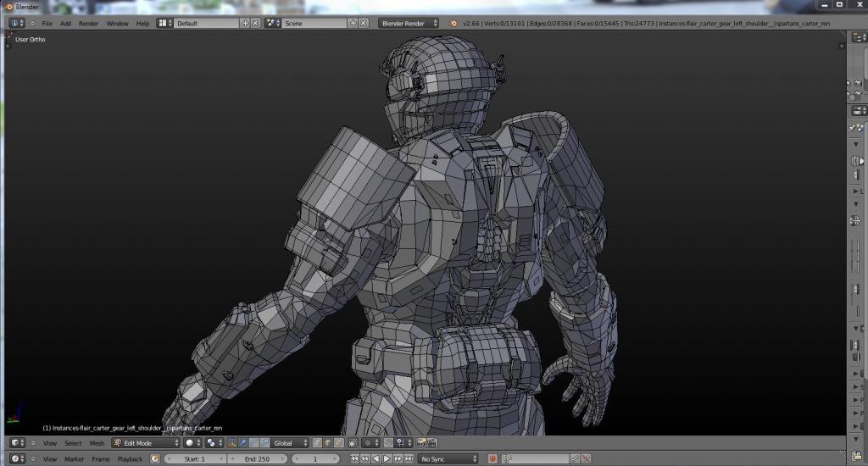Open the Timeline editor type selector
Screen dimensions: 868x466
[17, 459]
